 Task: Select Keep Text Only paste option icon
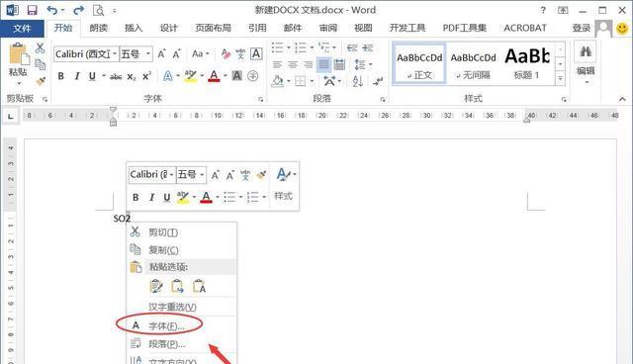point(199,286)
